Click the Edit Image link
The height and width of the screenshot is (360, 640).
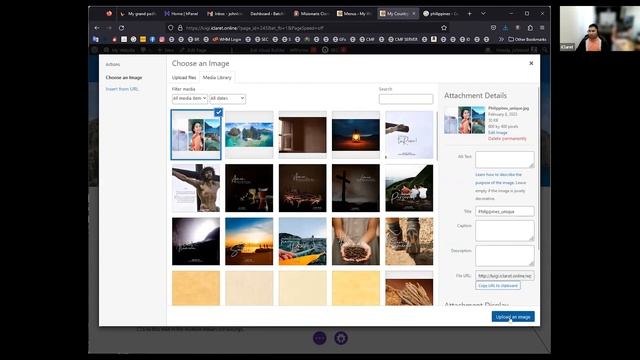(498, 133)
